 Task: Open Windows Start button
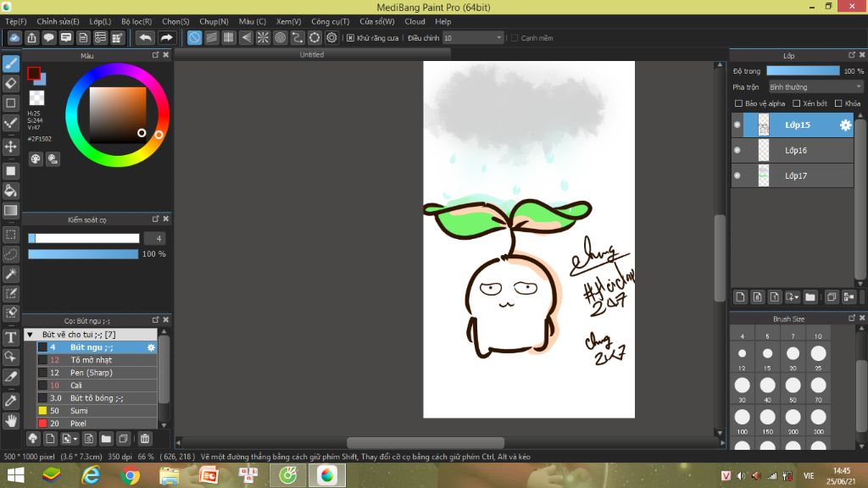[x=15, y=475]
